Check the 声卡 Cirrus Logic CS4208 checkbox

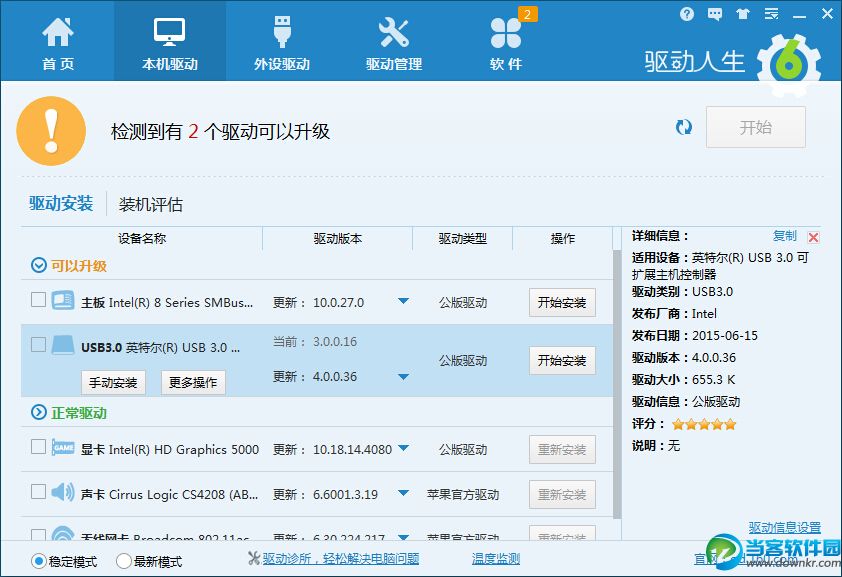[x=38, y=492]
